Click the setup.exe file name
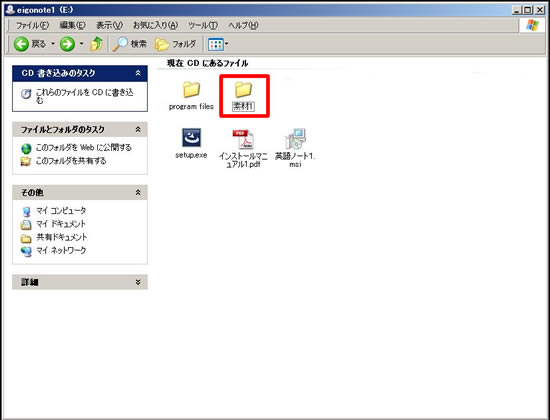Screen dimensions: 550x420 [191, 155]
